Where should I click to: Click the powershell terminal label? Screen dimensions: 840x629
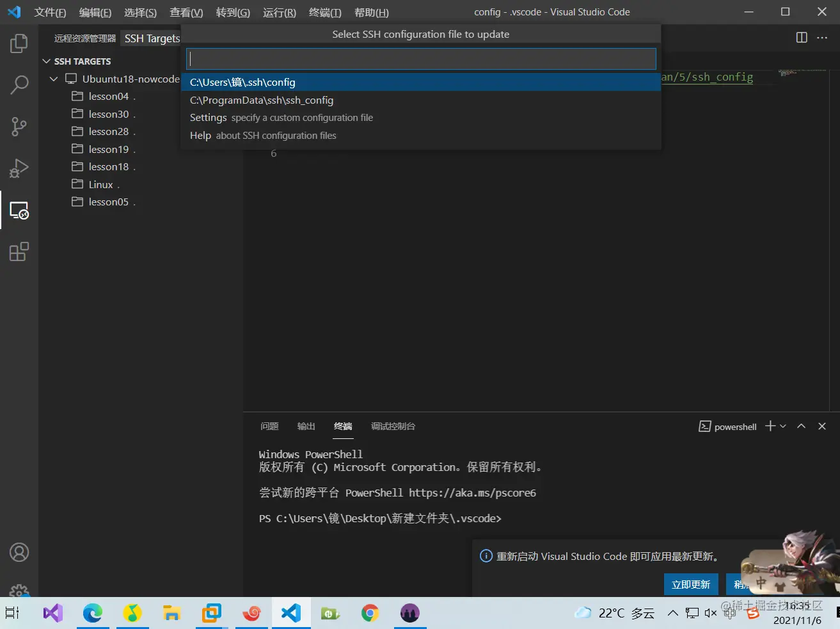coord(735,427)
